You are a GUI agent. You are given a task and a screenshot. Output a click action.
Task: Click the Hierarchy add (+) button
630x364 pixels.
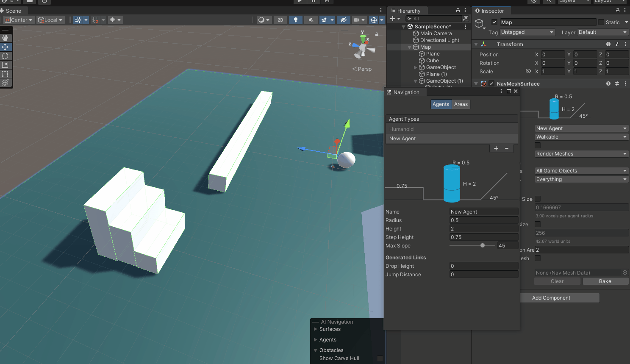393,19
